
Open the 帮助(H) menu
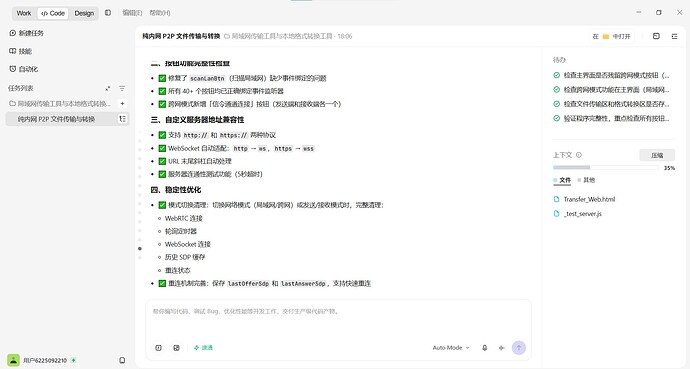pyautogui.click(x=160, y=13)
